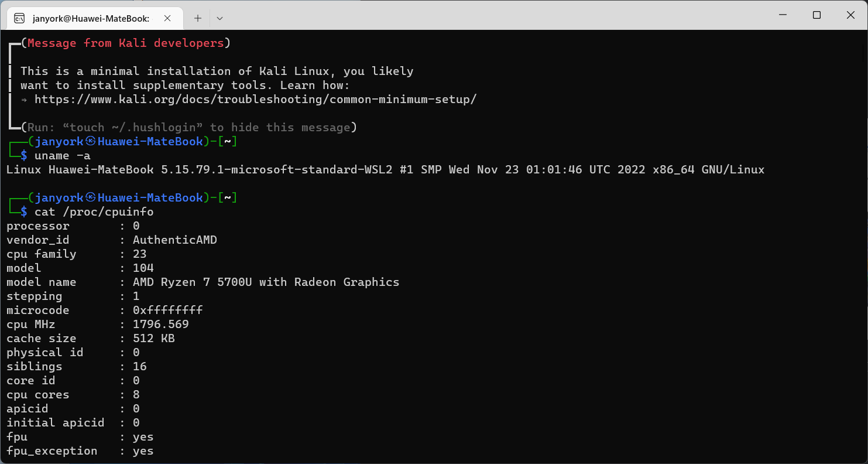Close the terminal window
Image resolution: width=868 pixels, height=464 pixels.
coord(850,15)
